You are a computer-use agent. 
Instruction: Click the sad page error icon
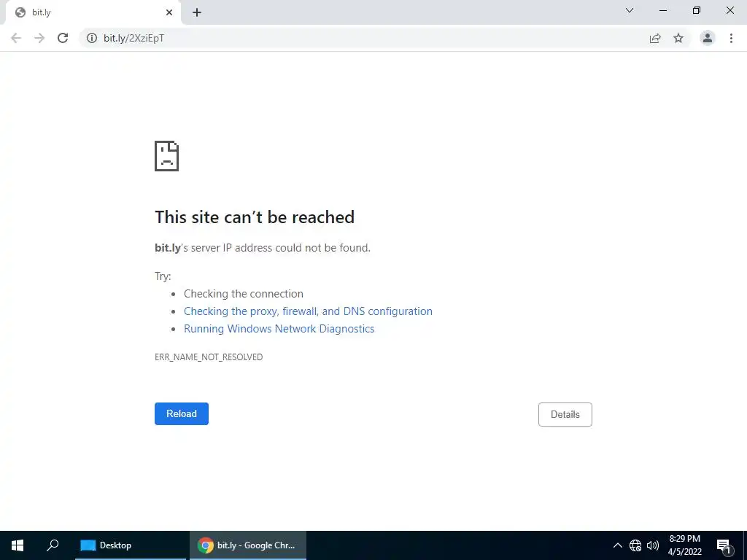[x=167, y=156]
